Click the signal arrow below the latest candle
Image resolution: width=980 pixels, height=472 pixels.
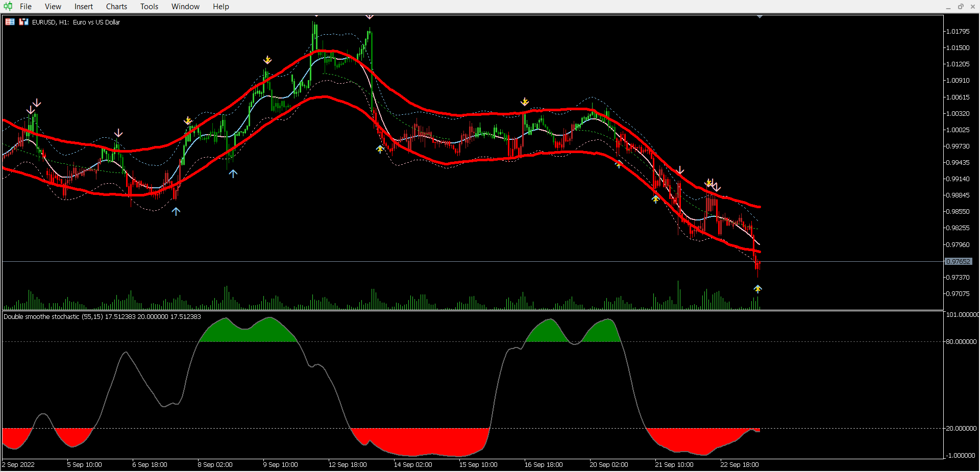[758, 289]
